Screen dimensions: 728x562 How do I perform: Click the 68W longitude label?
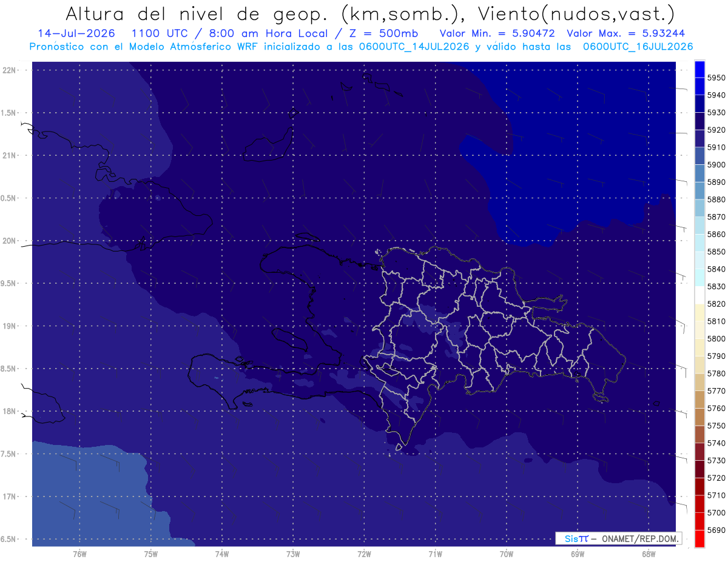[649, 553]
